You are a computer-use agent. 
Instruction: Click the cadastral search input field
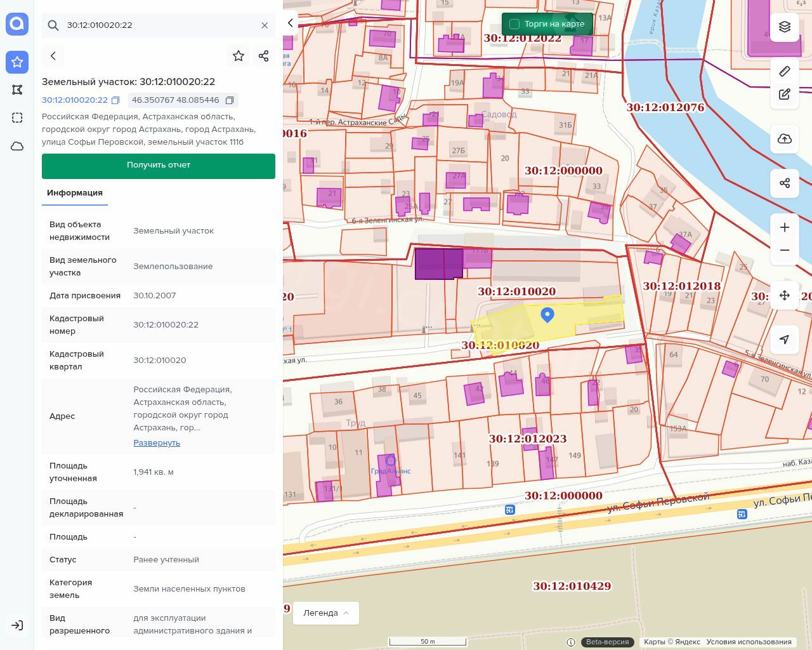(159, 25)
